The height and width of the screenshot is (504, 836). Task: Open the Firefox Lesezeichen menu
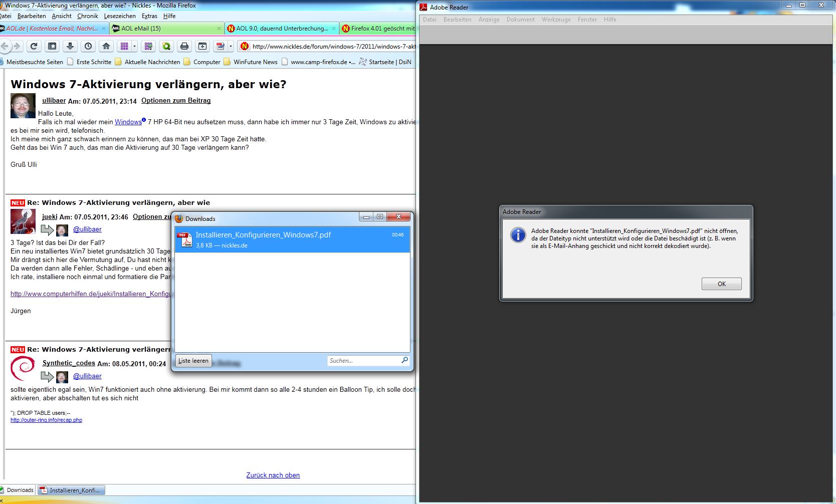point(120,16)
